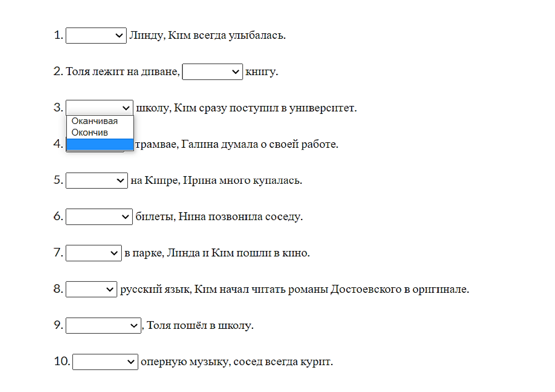Choose "Оканчивая" from the open list

pyautogui.click(x=95, y=121)
